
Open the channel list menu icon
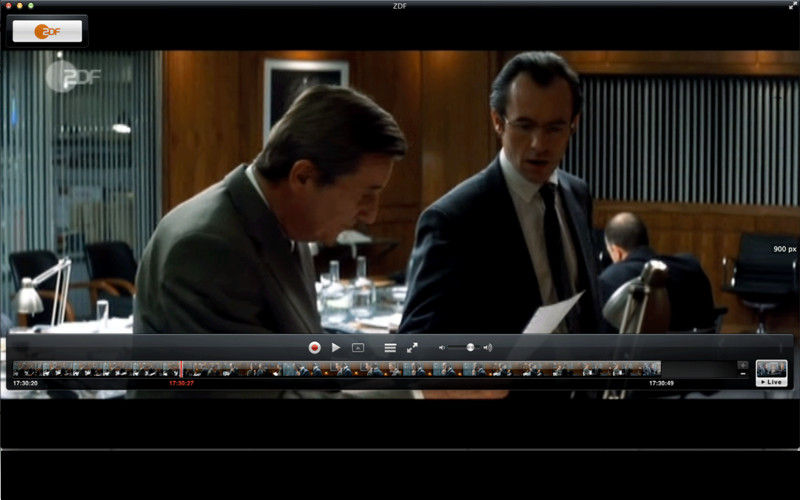tap(390, 348)
